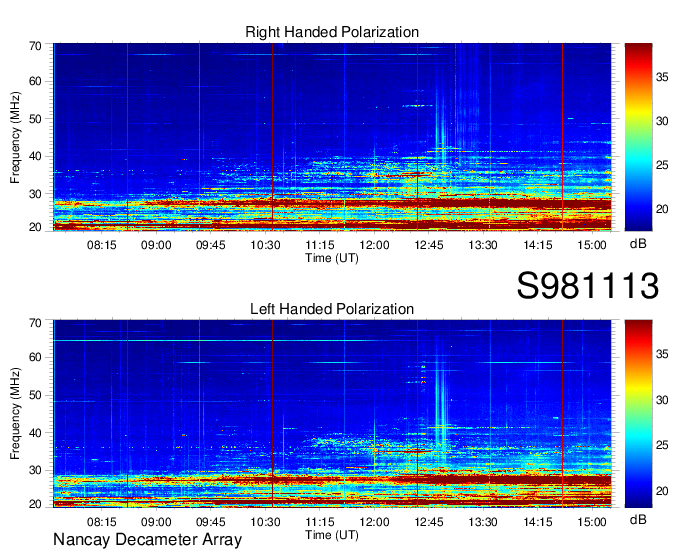Click the left-handed polarization spectrogram plot
Image resolution: width=680 pixels, height=552 pixels.
(x=332, y=414)
